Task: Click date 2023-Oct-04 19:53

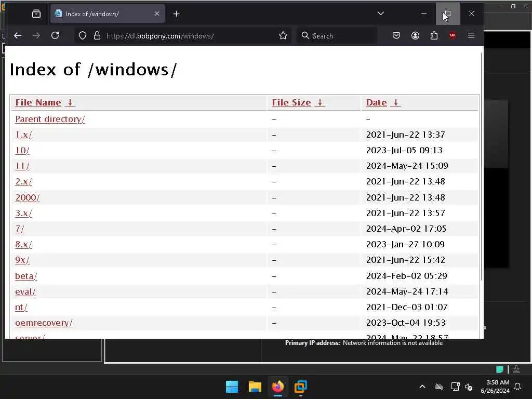Action: pyautogui.click(x=406, y=323)
